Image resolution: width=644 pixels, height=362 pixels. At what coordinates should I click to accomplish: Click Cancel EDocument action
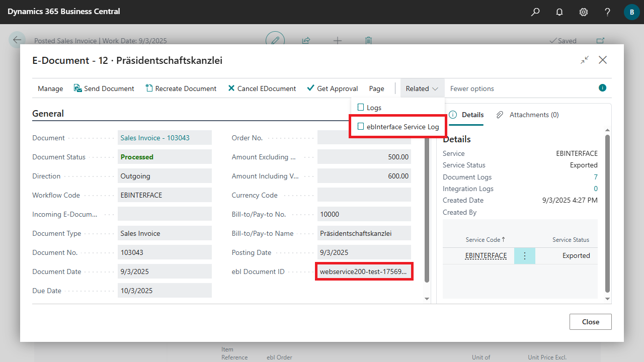262,88
